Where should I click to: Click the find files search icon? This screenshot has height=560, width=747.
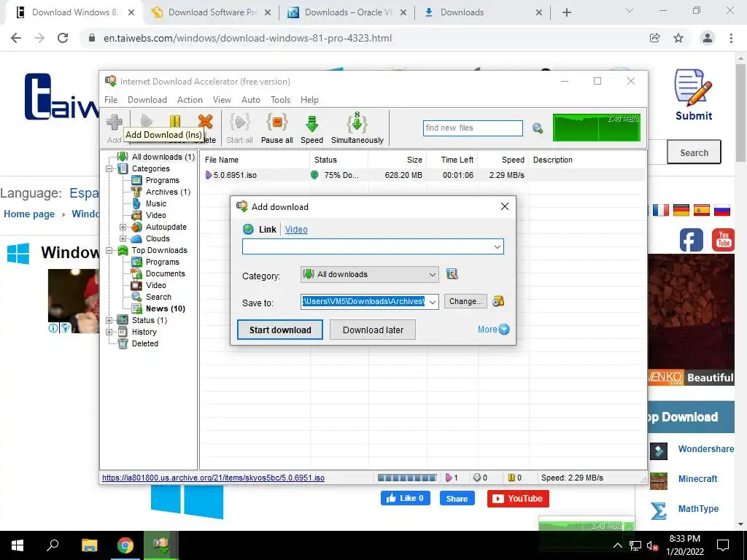[x=538, y=128]
